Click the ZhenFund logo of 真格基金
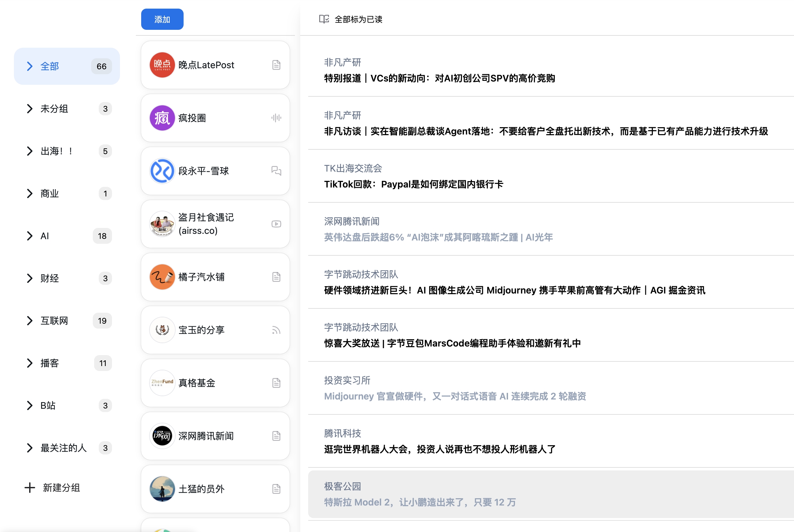The width and height of the screenshot is (794, 532). pos(162,383)
